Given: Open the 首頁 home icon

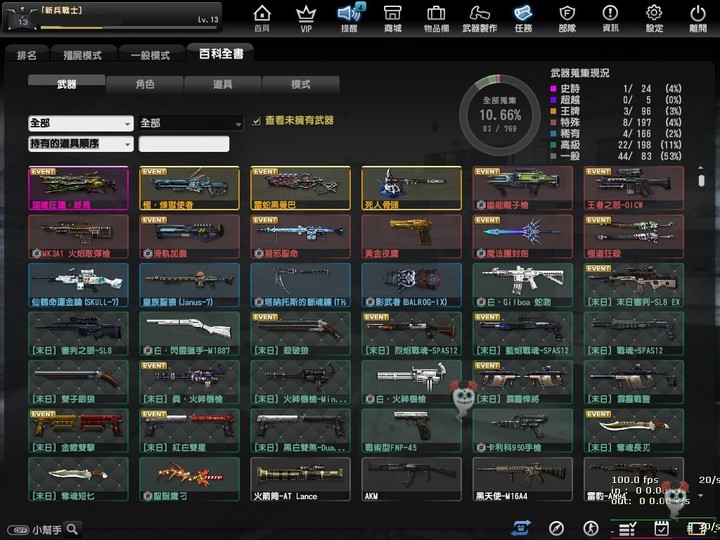Looking at the screenshot, I should 262,17.
